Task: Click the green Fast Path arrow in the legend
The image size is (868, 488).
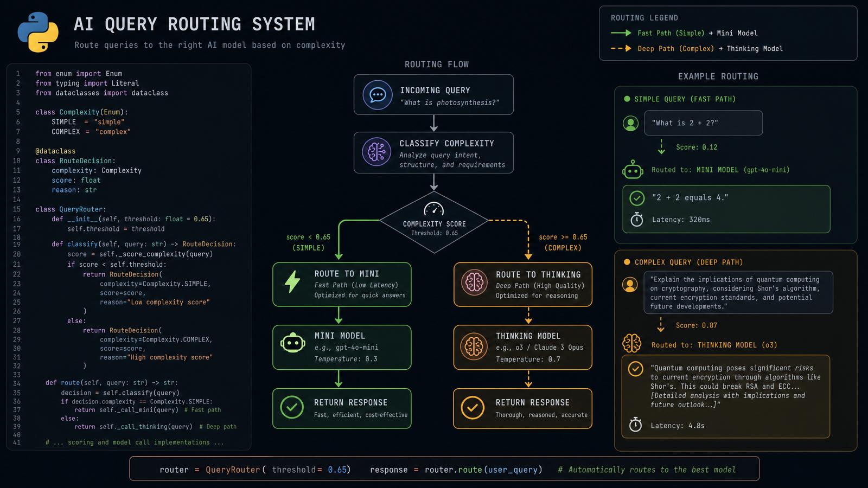Action: (x=621, y=33)
